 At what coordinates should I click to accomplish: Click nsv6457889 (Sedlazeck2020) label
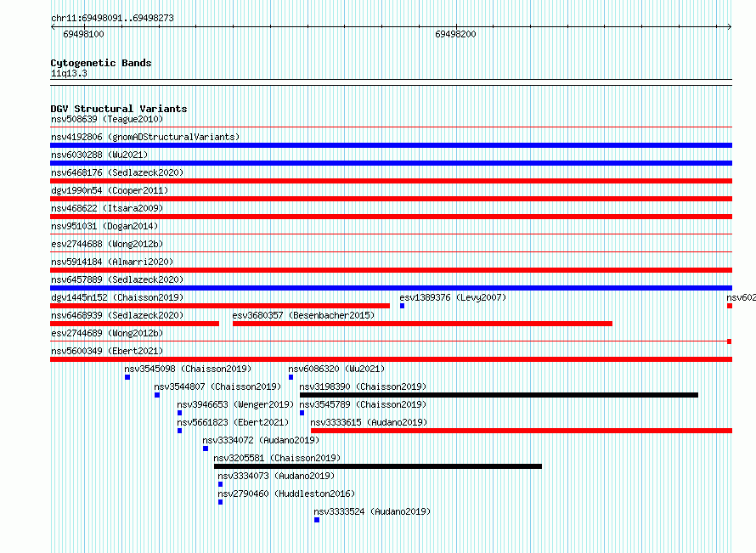tap(117, 279)
